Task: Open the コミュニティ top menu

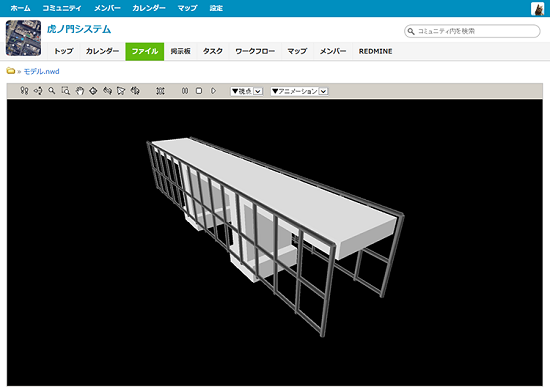Action: (x=62, y=8)
